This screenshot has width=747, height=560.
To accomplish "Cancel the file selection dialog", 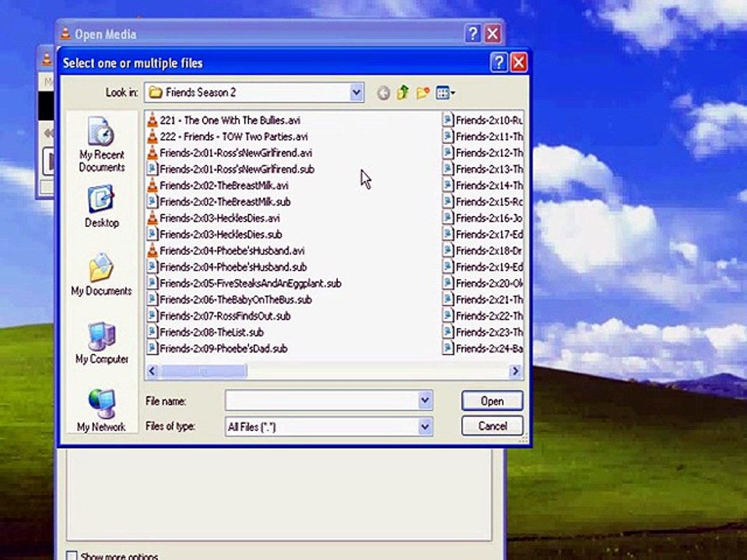I will 492,425.
